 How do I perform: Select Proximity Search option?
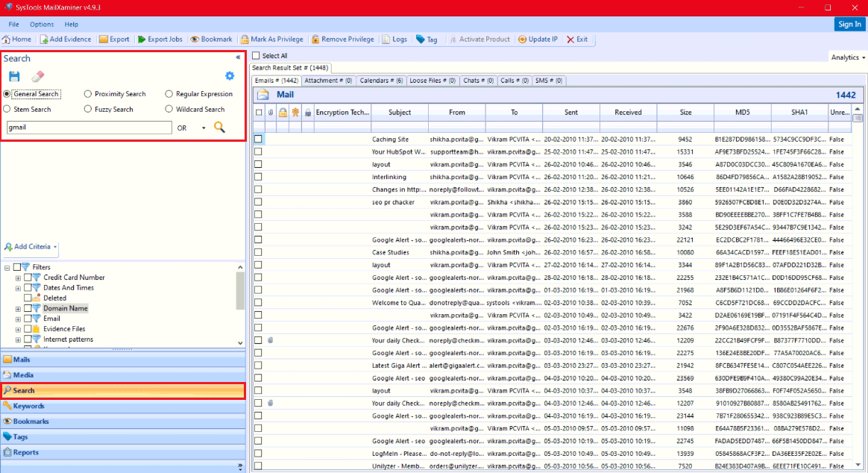pos(87,94)
